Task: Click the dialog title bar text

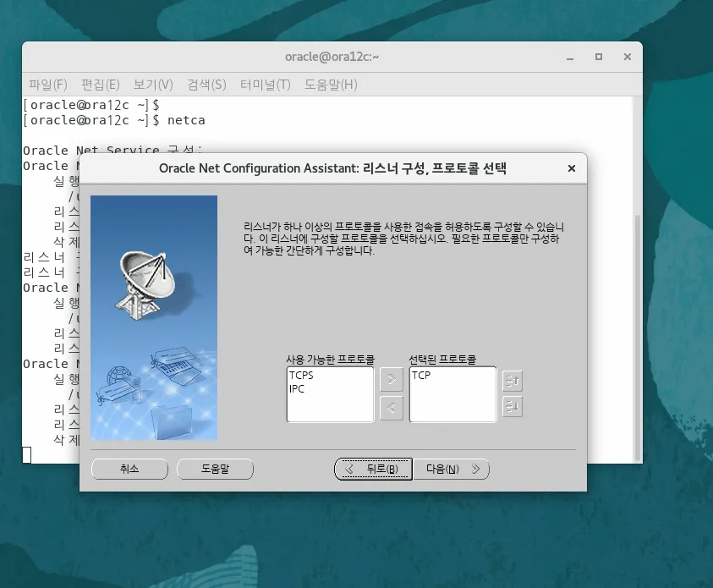Action: [x=332, y=168]
